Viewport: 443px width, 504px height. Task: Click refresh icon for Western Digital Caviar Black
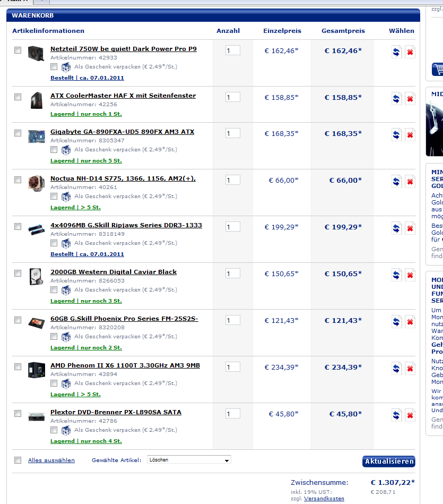point(397,275)
